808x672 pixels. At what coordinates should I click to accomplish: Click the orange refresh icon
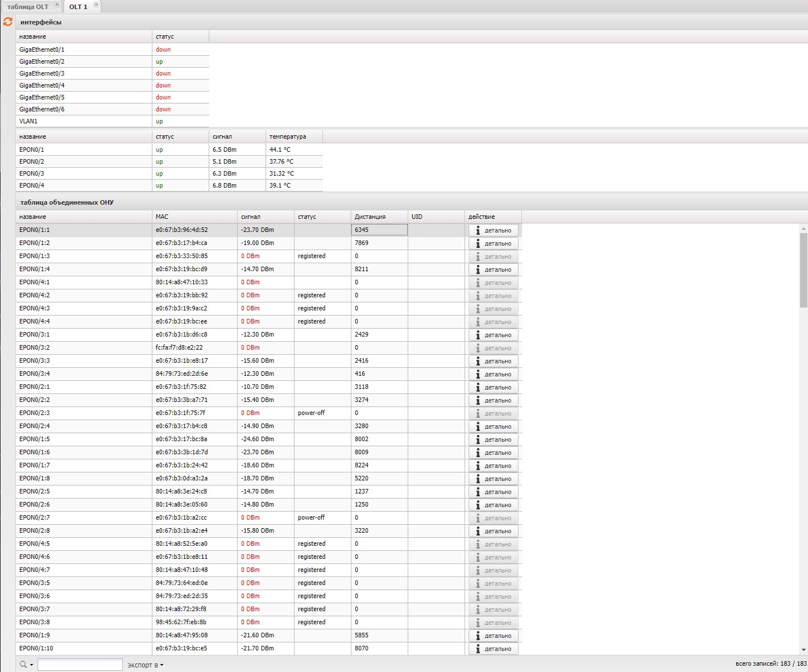(x=7, y=22)
